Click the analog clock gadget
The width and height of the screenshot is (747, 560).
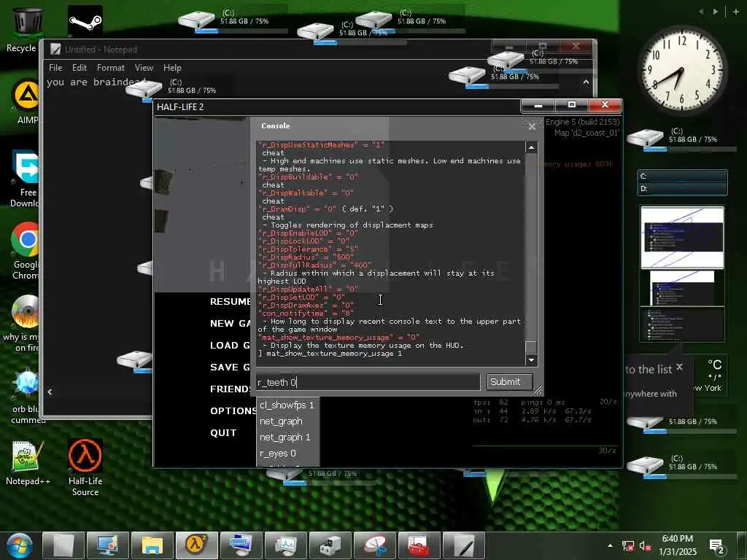(683, 71)
